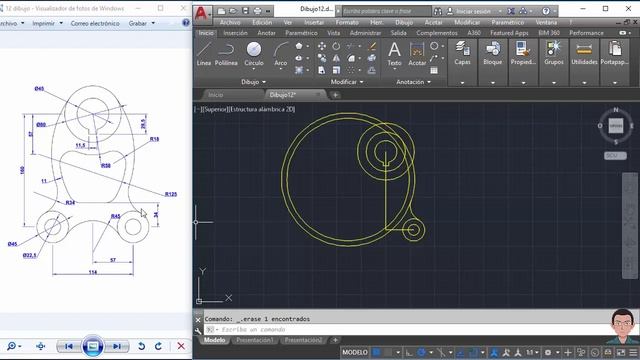The image size is (640, 360).
Task: Switch to the Vista ribbon tab
Action: click(x=333, y=33)
